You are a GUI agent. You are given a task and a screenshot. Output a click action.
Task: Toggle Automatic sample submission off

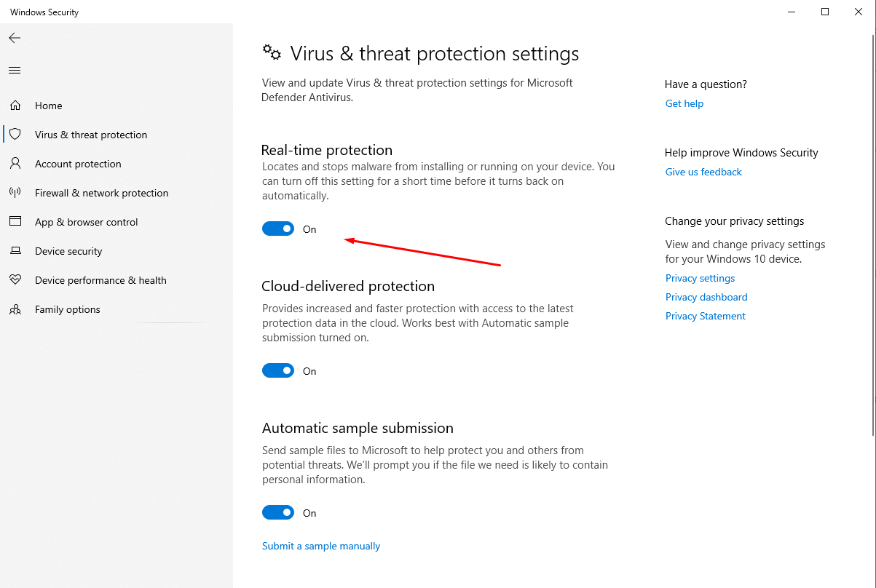[x=277, y=512]
